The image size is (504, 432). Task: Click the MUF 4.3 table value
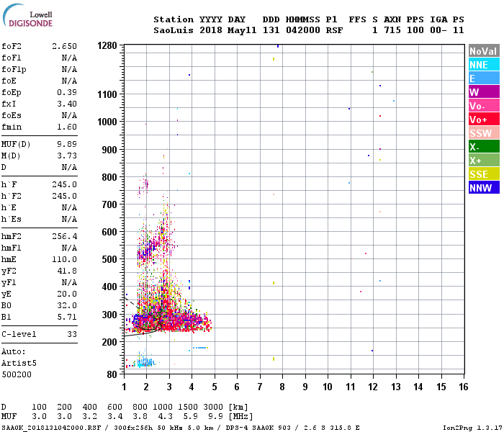165,417
